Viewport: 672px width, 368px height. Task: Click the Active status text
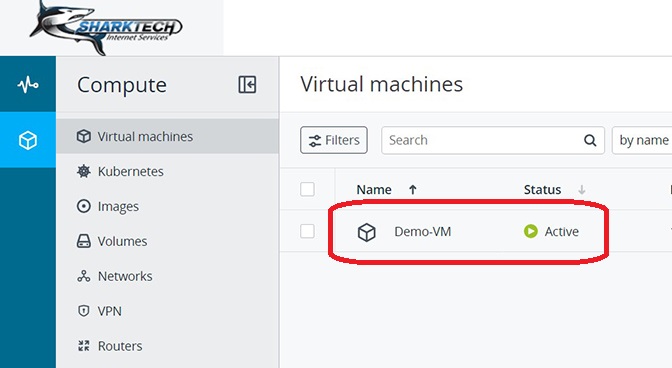tap(561, 231)
